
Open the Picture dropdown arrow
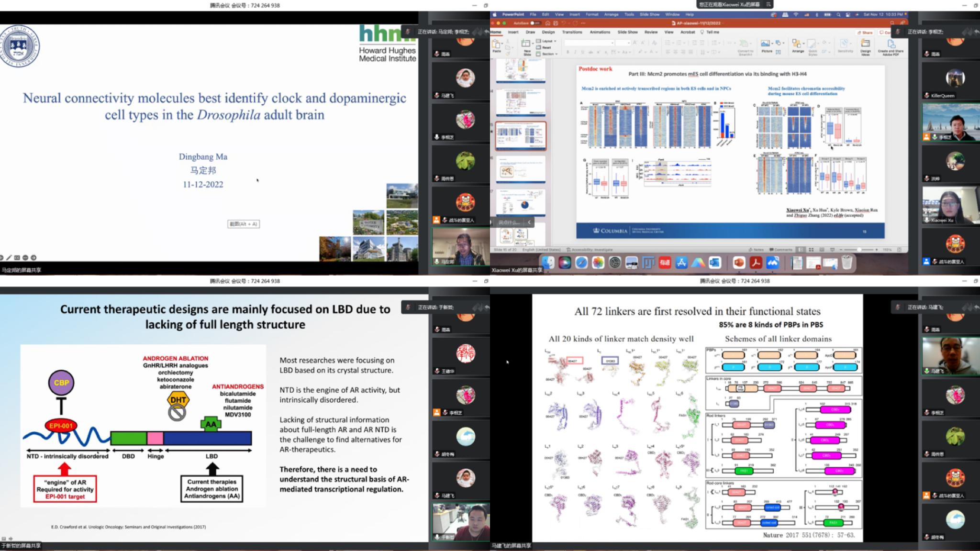pos(772,44)
